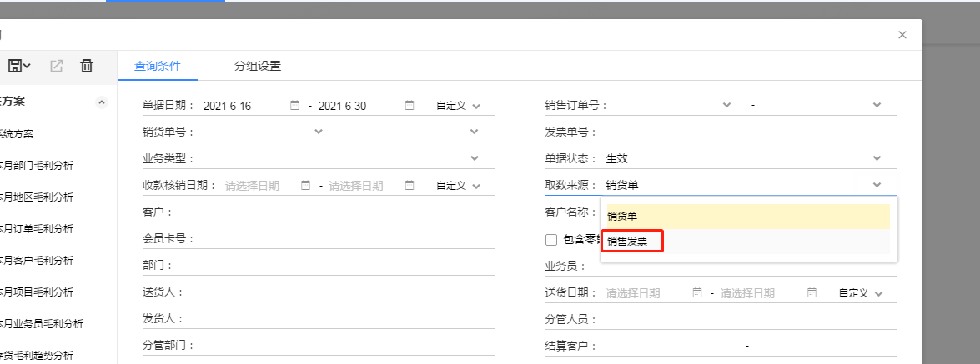980x364 pixels.
Task: Expand 销货单号 start dropdown
Action: pyautogui.click(x=319, y=132)
